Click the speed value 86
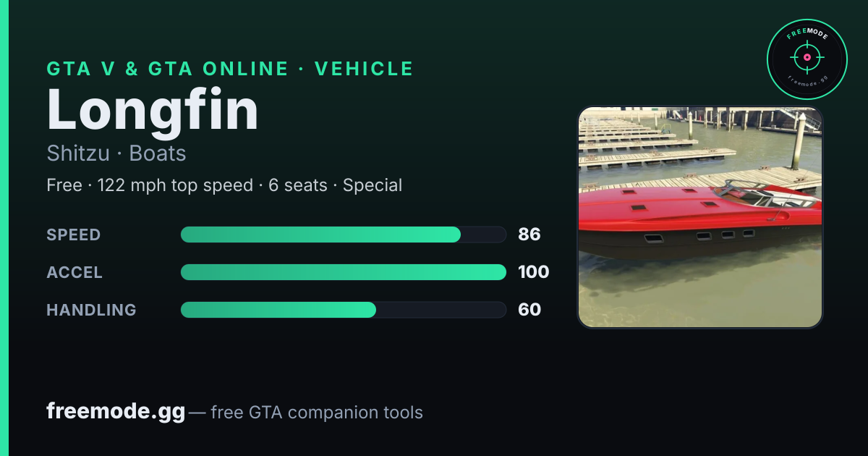The width and height of the screenshot is (868, 456). (529, 235)
